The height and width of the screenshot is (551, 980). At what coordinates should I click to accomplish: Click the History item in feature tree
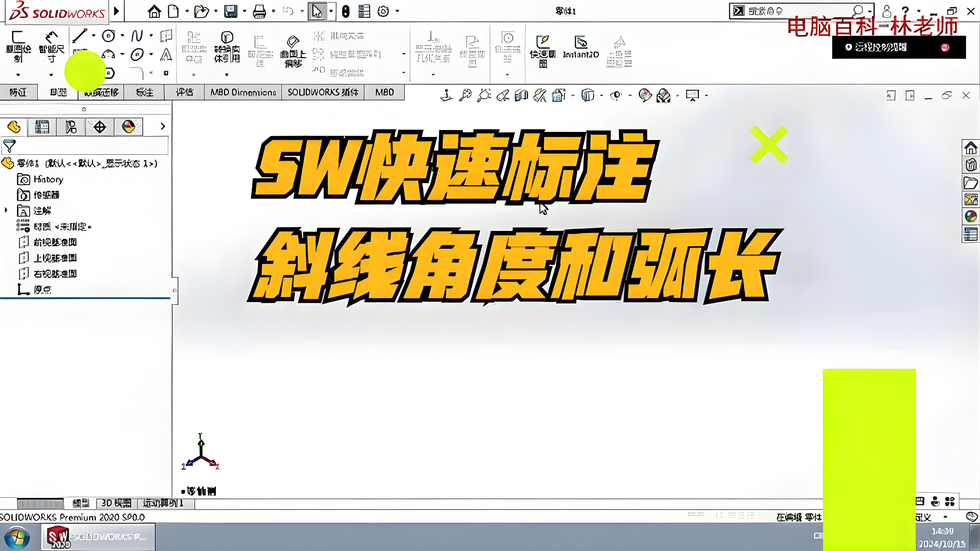(48, 179)
